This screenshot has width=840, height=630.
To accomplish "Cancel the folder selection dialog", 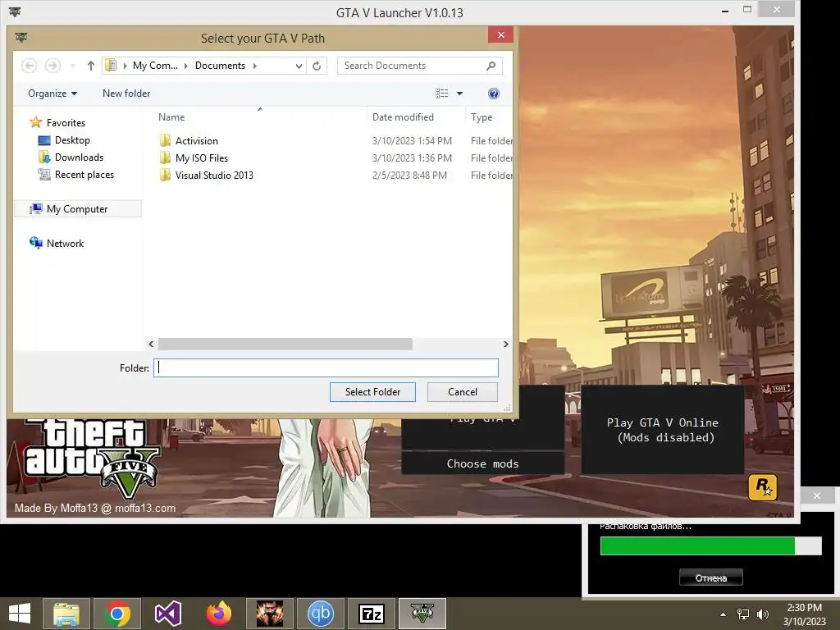I will [463, 392].
